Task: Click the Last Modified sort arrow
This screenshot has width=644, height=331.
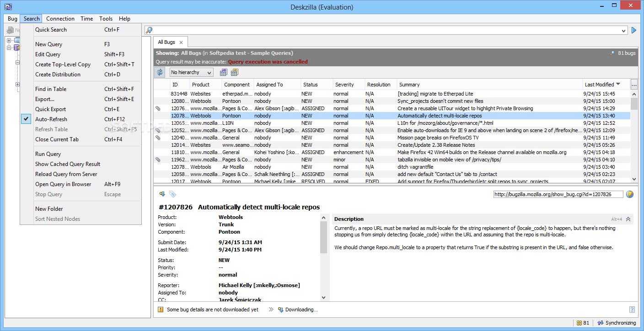Action: (618, 84)
